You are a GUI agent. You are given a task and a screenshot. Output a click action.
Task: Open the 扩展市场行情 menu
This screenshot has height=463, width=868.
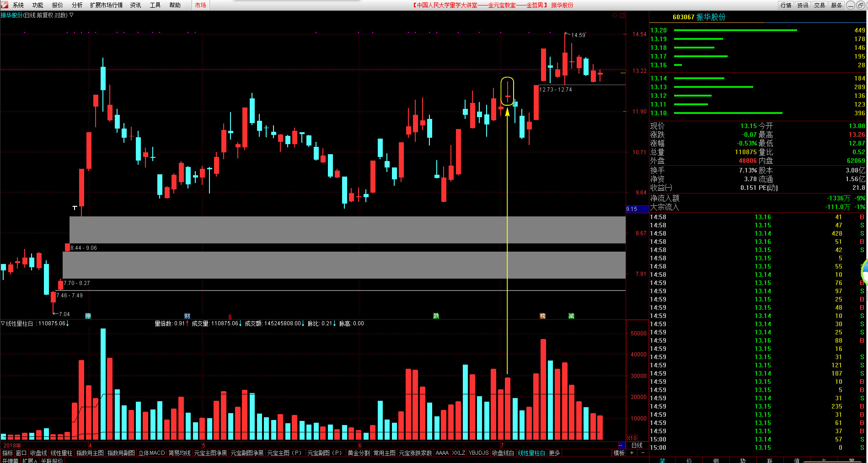point(107,5)
